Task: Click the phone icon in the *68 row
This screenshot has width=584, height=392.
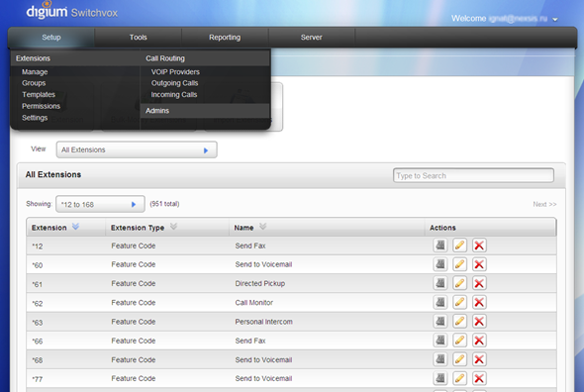Action: (x=440, y=359)
